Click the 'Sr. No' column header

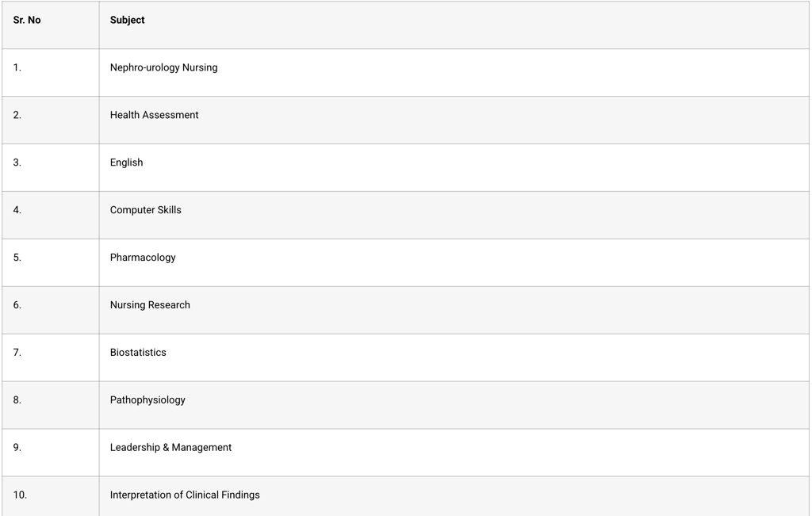pyautogui.click(x=27, y=20)
